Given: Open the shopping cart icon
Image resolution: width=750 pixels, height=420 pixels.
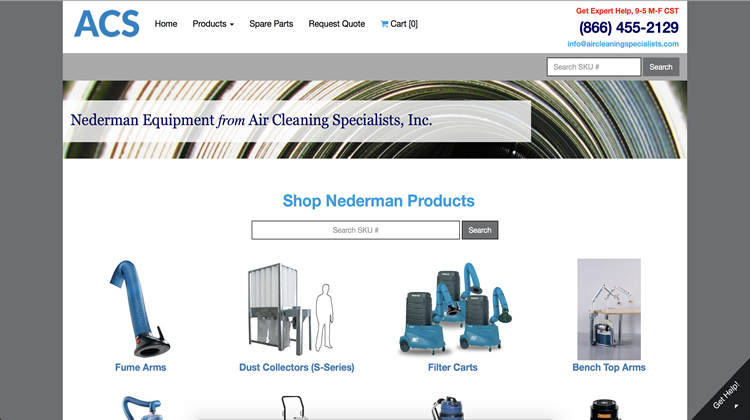Looking at the screenshot, I should [x=384, y=23].
